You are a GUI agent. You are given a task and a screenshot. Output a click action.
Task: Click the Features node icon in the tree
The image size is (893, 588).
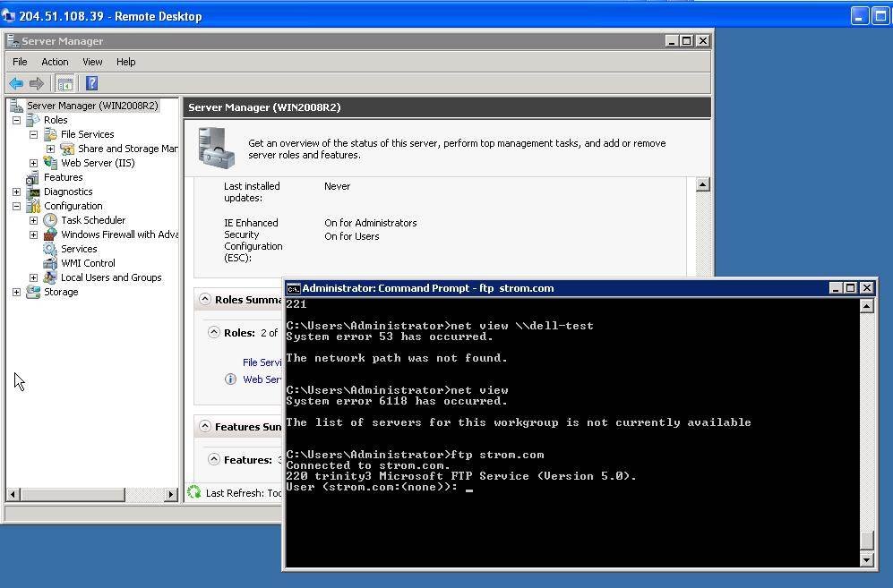pos(33,177)
